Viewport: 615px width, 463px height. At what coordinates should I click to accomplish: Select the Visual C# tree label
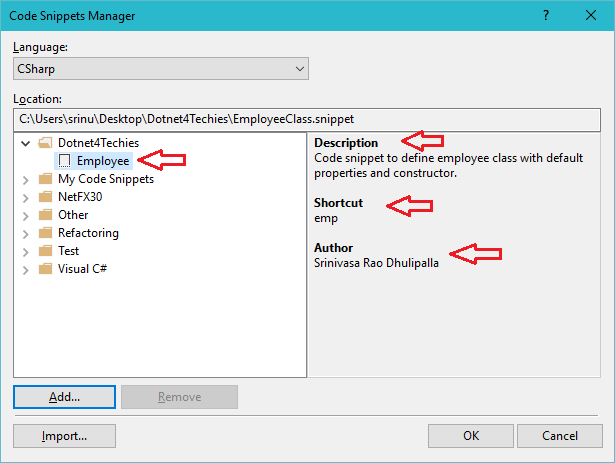pos(82,269)
